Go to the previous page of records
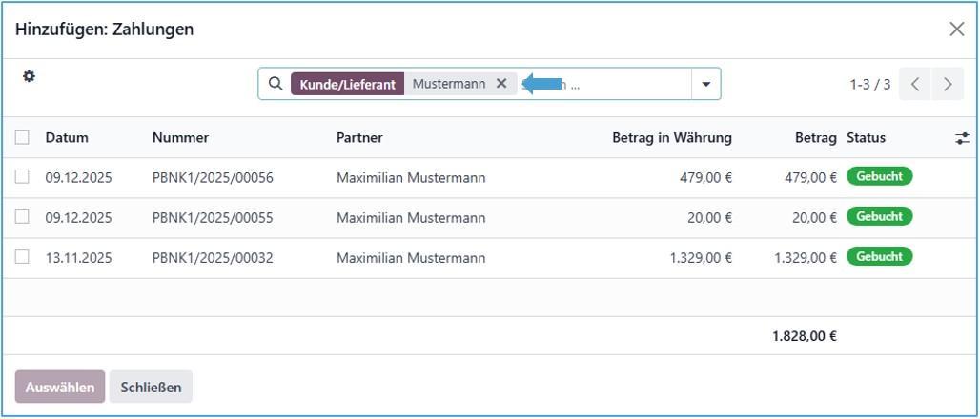Screen dimensions: 980x419 pyautogui.click(x=914, y=84)
